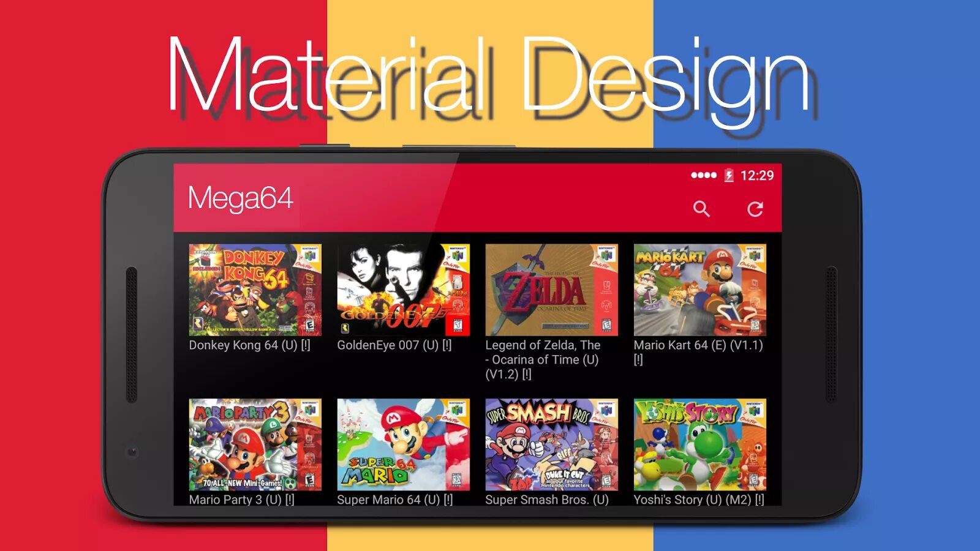Image resolution: width=980 pixels, height=551 pixels.
Task: Tap the refresh icon in toolbar
Action: [755, 209]
